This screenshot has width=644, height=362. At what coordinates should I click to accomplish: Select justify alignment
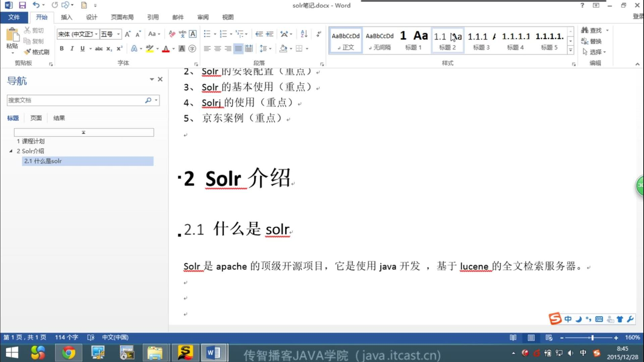(238, 49)
